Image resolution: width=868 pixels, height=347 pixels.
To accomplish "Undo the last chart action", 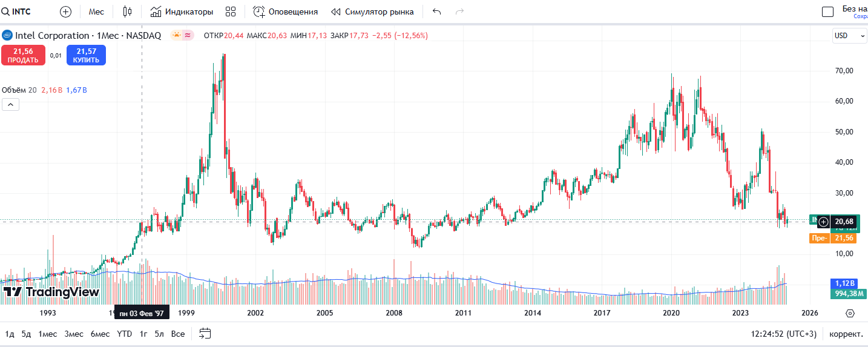I will [x=437, y=12].
